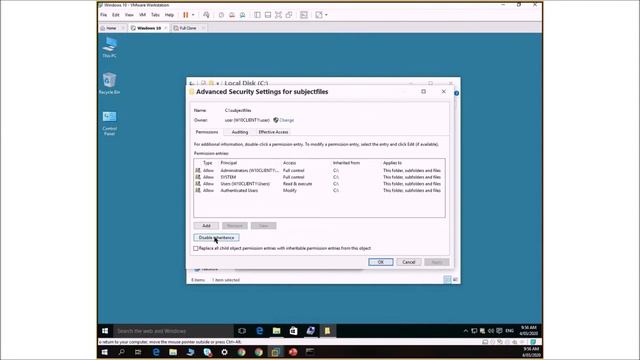Switch to the Auditing tab
Image resolution: width=640 pixels, height=360 pixels.
pos(240,132)
